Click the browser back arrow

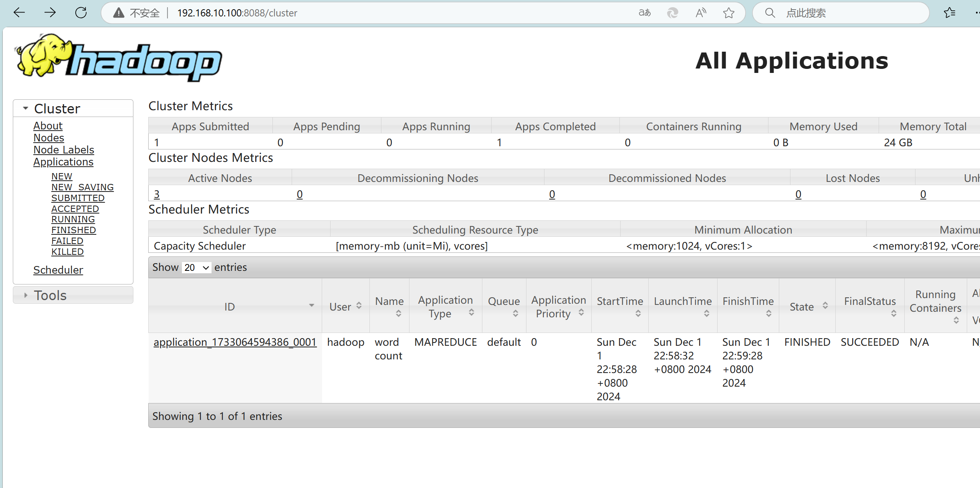pos(19,13)
